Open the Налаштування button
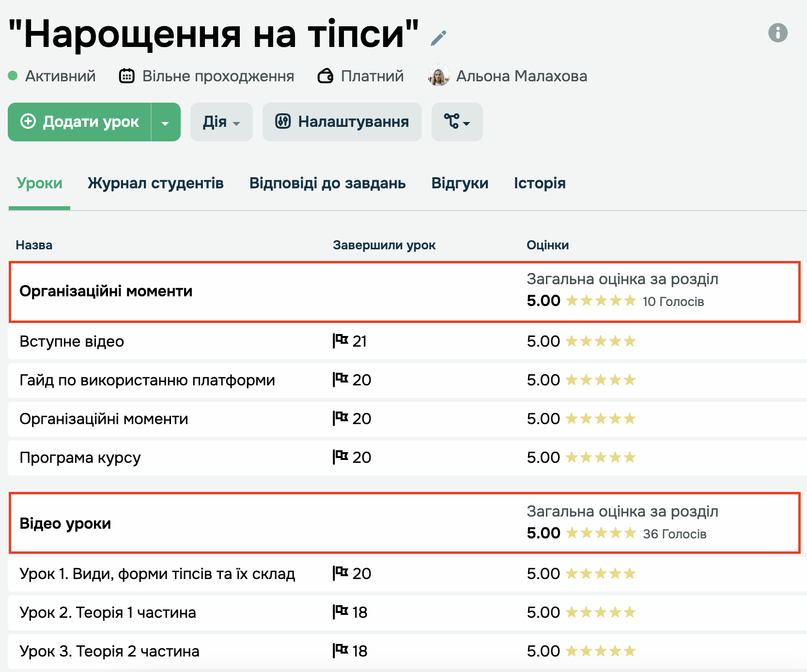The image size is (807, 672). pyautogui.click(x=342, y=122)
